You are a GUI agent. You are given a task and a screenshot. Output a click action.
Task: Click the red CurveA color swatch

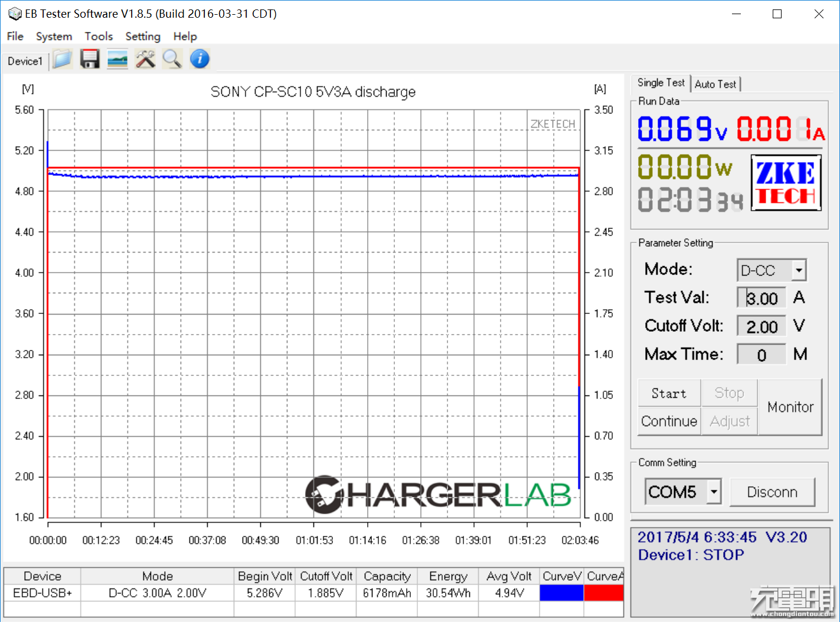tap(604, 593)
